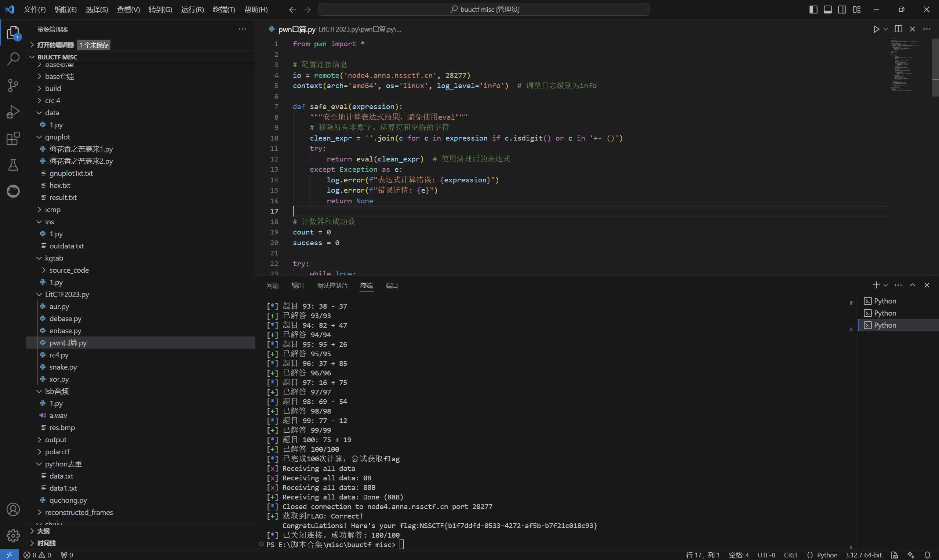Open the Accounts menu
939x560 pixels.
[x=13, y=509]
